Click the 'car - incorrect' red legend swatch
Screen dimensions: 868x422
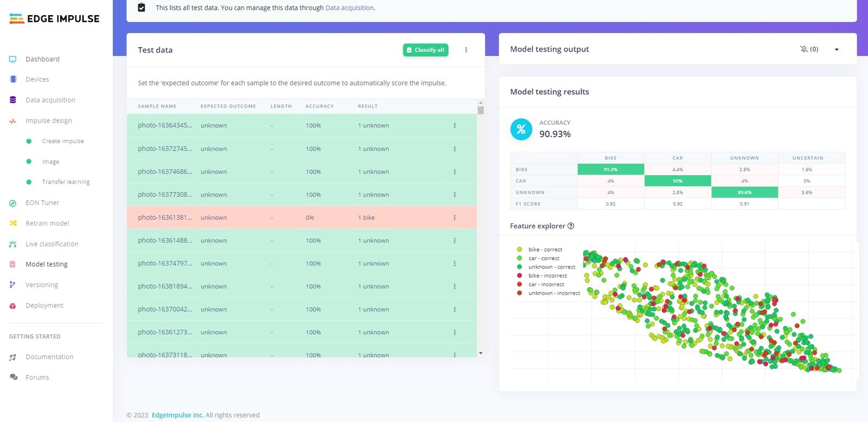coord(519,284)
